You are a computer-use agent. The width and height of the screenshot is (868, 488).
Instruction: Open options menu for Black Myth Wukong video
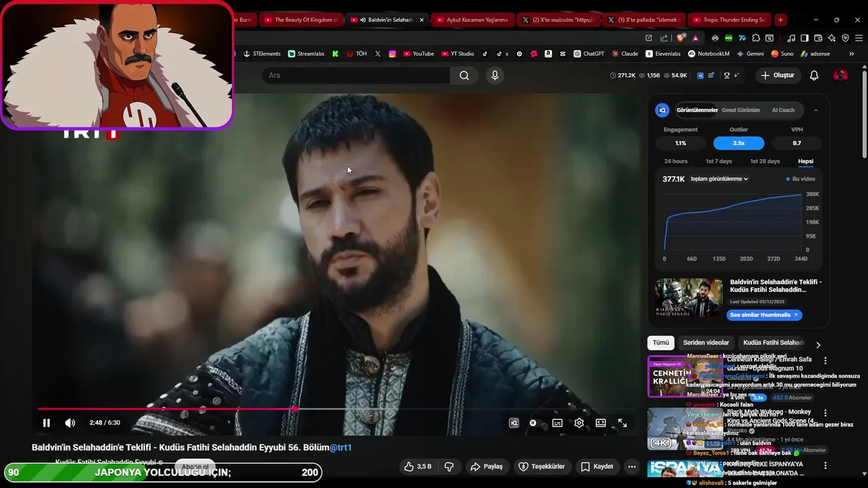coord(825,413)
